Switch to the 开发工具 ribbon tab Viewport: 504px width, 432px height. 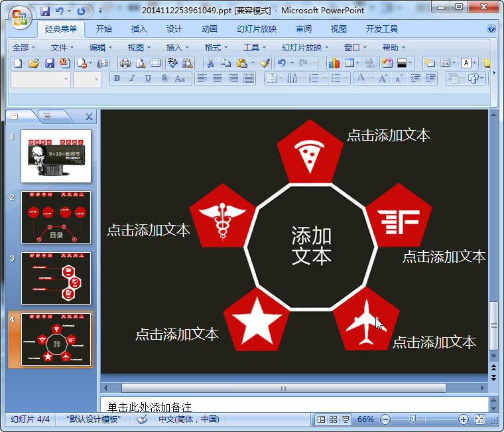point(382,29)
